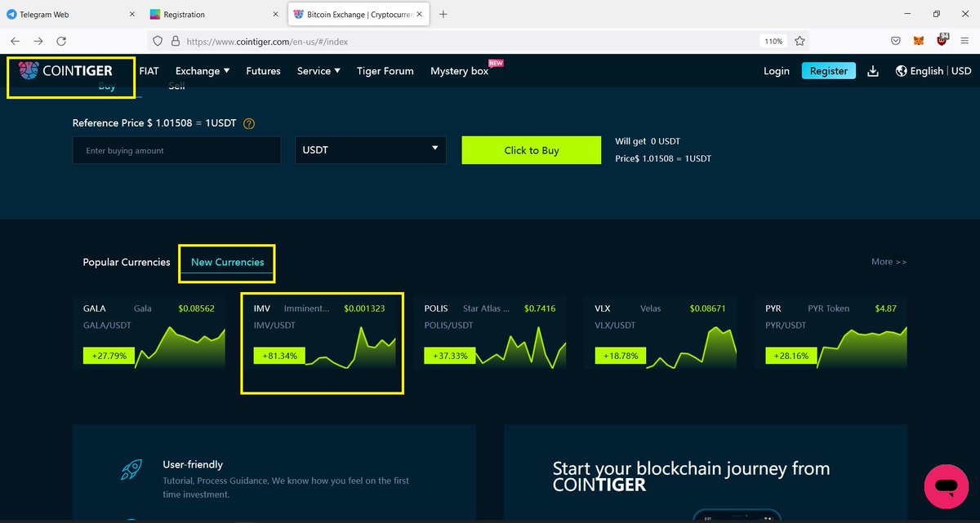Click the Enter buying amount field
Screen dimensions: 980x523
click(x=176, y=150)
